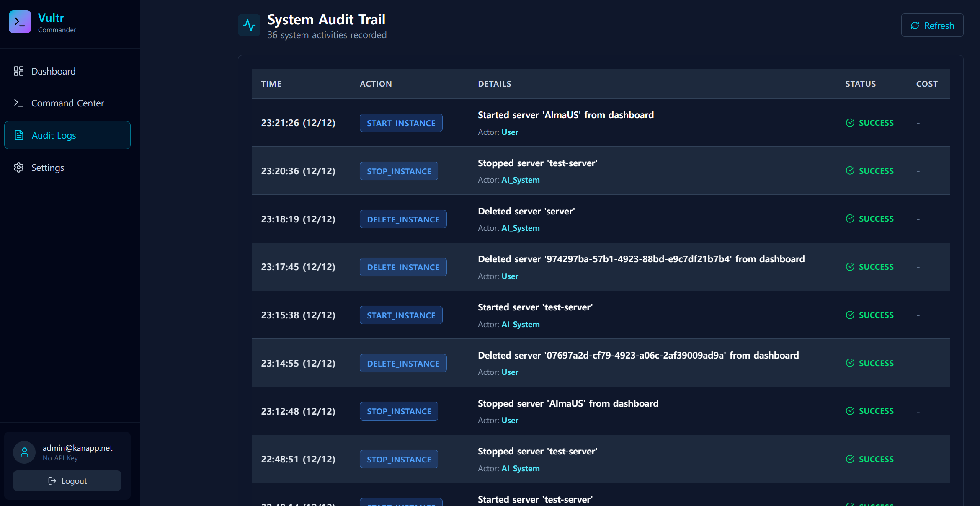Click the STOP_INSTANCE badge at 22:48:51
This screenshot has width=980, height=506.
pos(399,460)
